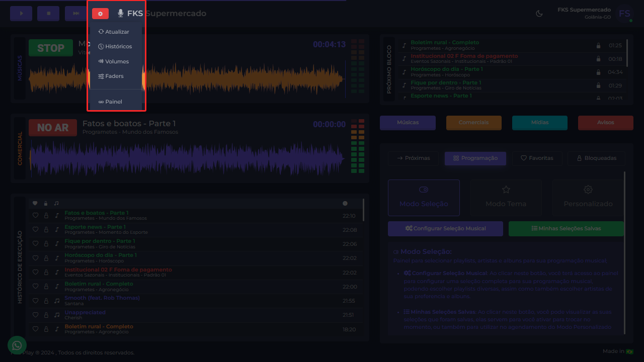Open the FS user avatar menu

[624, 14]
